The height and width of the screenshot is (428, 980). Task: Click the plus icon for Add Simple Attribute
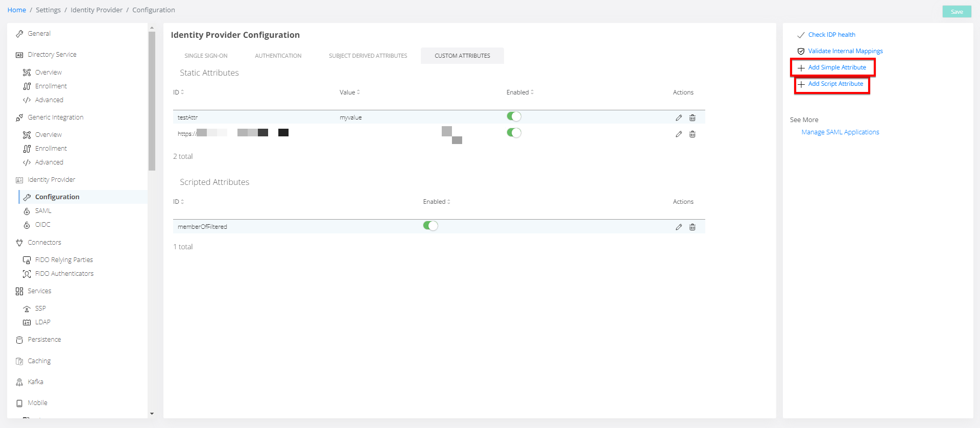click(801, 68)
